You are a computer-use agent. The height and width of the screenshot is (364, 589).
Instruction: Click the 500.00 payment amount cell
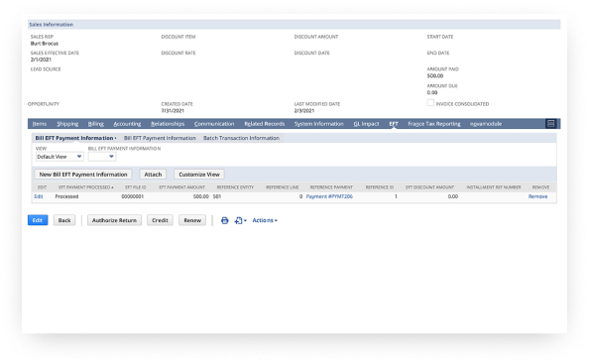(x=201, y=196)
